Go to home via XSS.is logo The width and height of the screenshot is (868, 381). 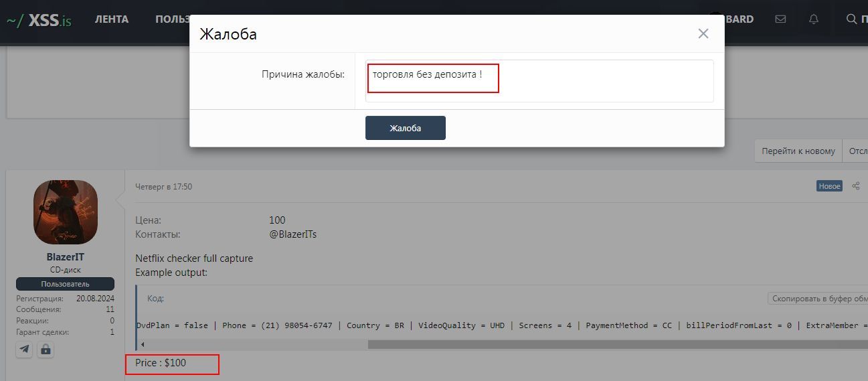pyautogui.click(x=39, y=20)
